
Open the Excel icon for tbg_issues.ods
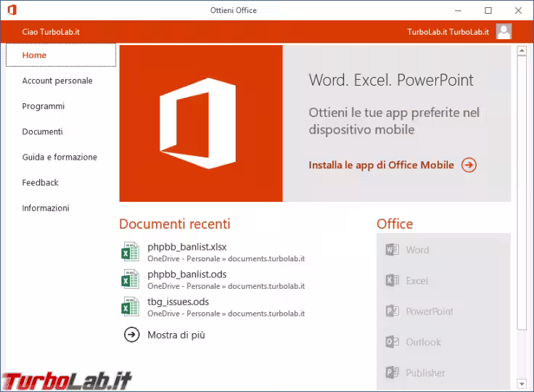pos(130,306)
